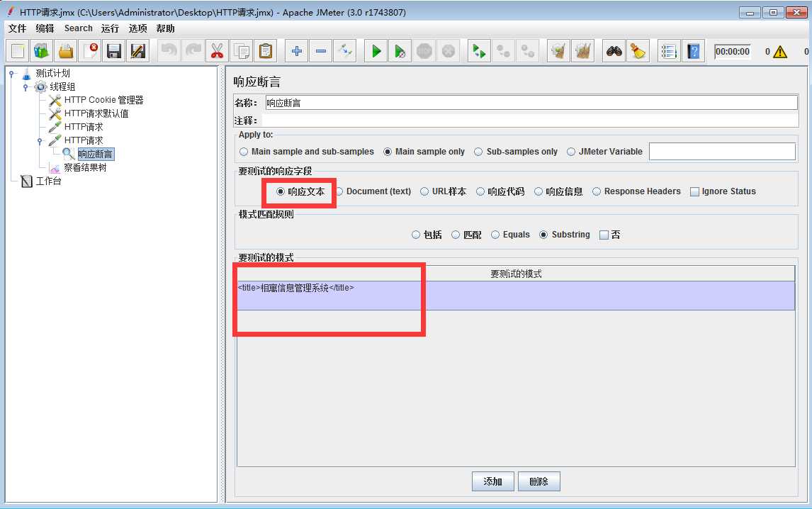Click the 注释 comments input field
The image size is (812, 509).
[x=530, y=121]
